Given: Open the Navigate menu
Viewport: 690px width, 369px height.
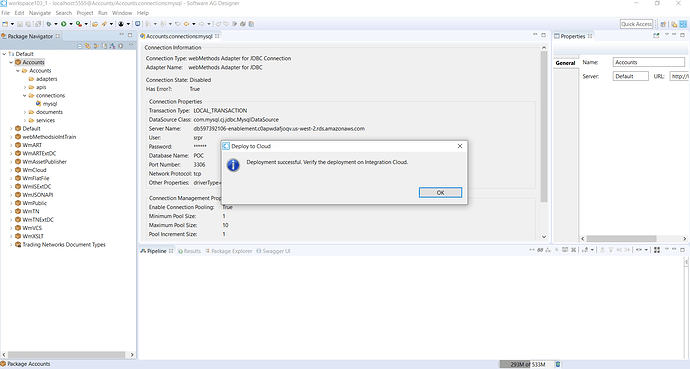Looking at the screenshot, I should (x=40, y=13).
